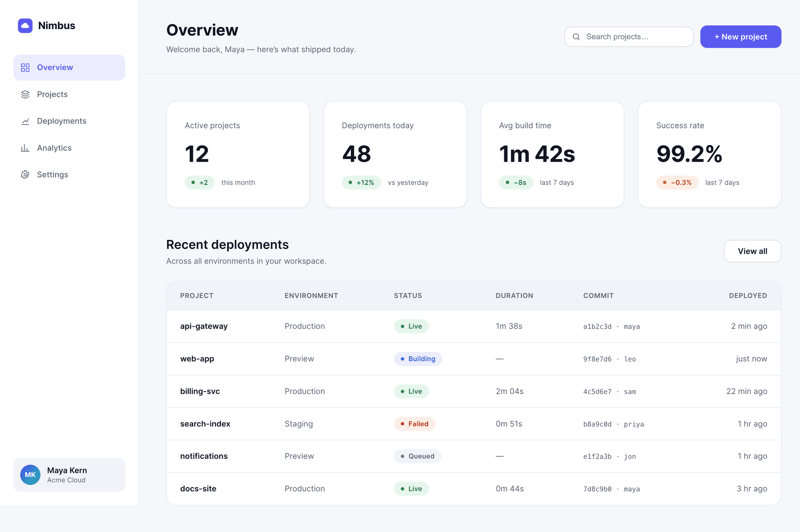Go to Projects in the sidebar
800x532 pixels.
tap(69, 95)
